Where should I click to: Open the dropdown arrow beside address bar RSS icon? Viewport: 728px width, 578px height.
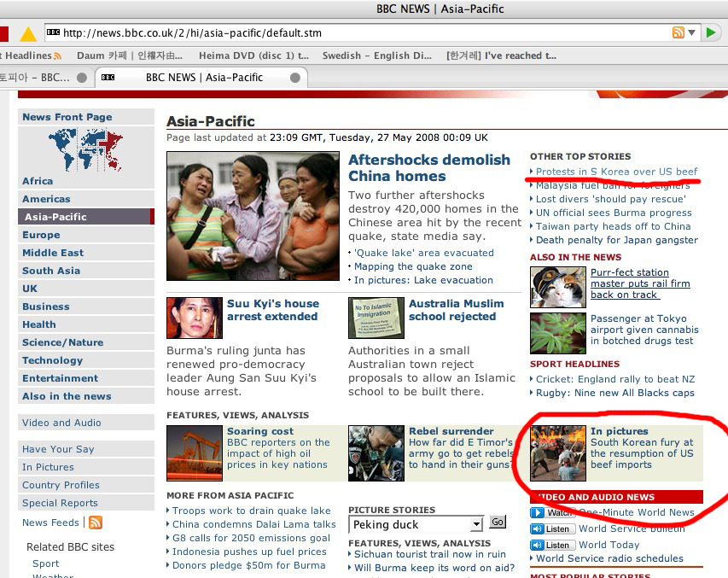point(691,33)
